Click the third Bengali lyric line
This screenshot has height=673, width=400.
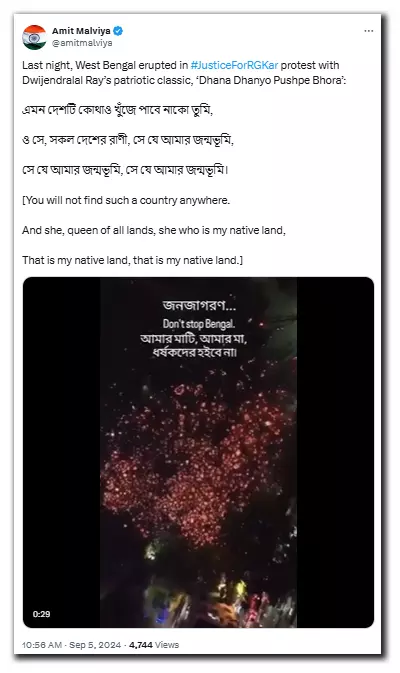(x=125, y=170)
